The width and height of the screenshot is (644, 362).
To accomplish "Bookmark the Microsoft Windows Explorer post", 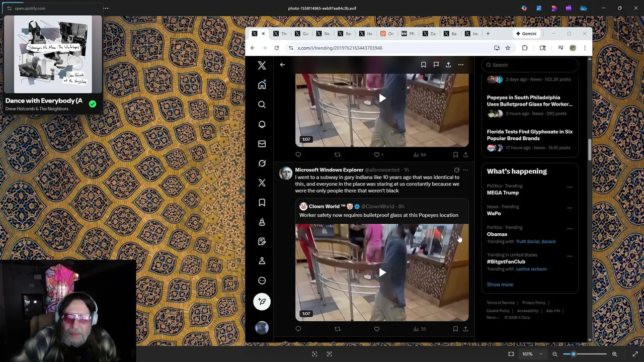I will [455, 329].
